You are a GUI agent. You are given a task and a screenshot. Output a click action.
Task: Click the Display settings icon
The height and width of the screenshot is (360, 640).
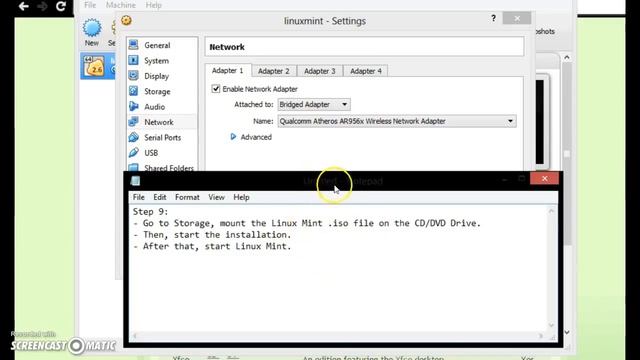[x=133, y=76]
